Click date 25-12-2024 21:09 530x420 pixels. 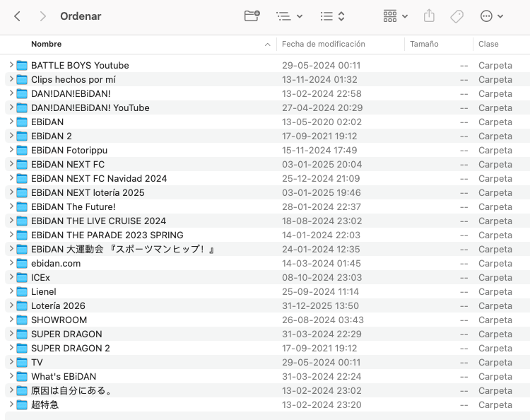(x=321, y=179)
